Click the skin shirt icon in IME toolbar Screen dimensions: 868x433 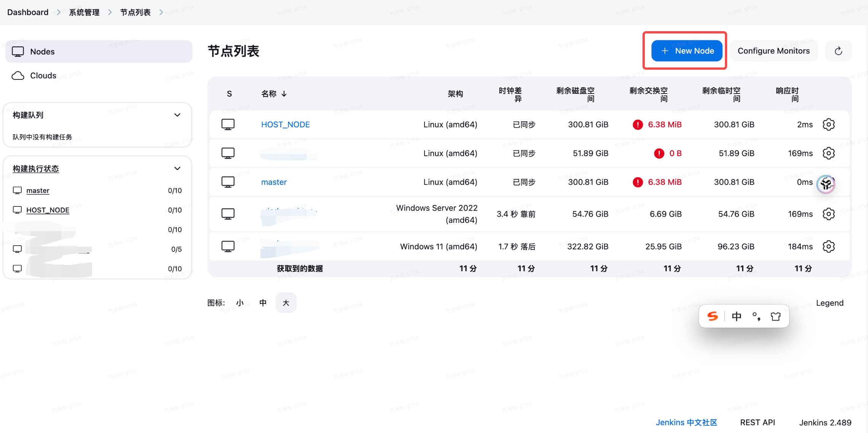[776, 316]
